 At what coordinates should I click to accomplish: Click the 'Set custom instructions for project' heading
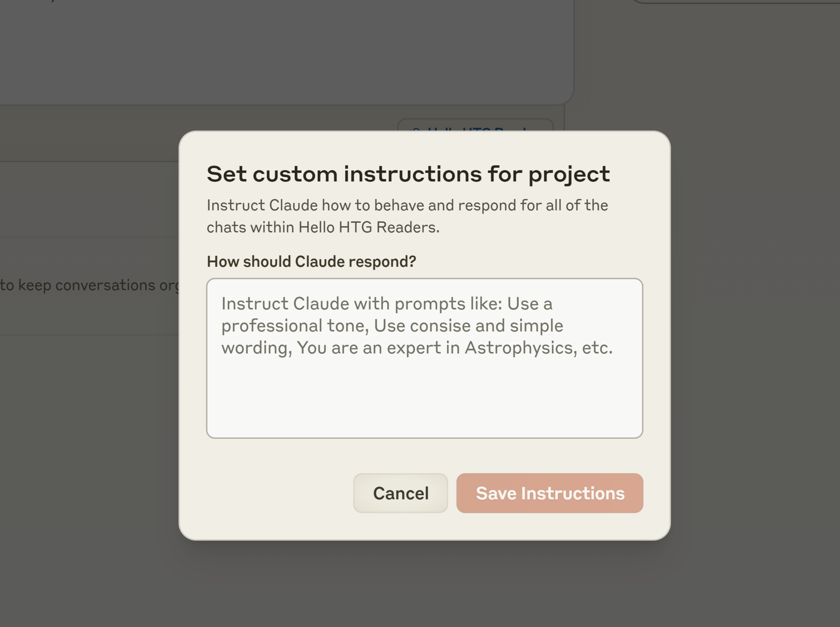point(408,174)
